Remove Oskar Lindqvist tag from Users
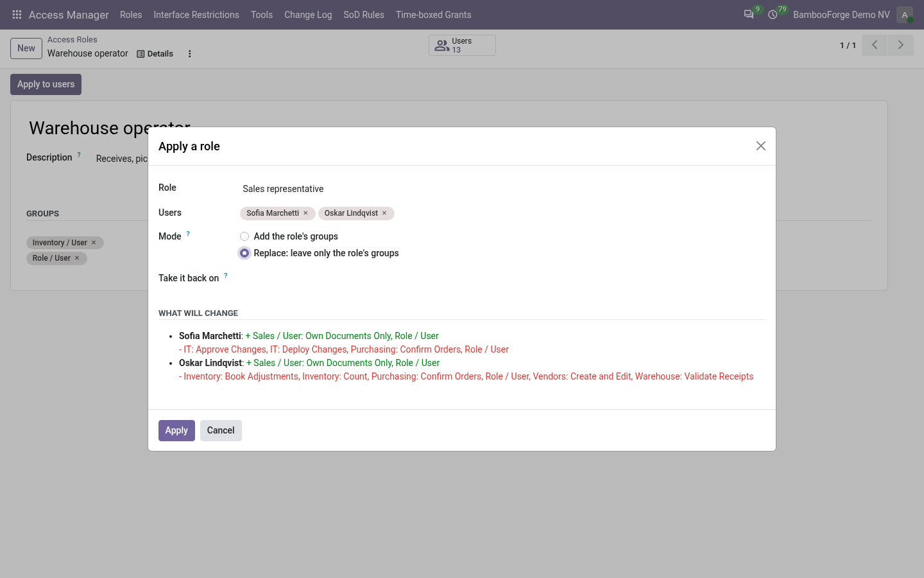924x578 pixels. tap(384, 213)
